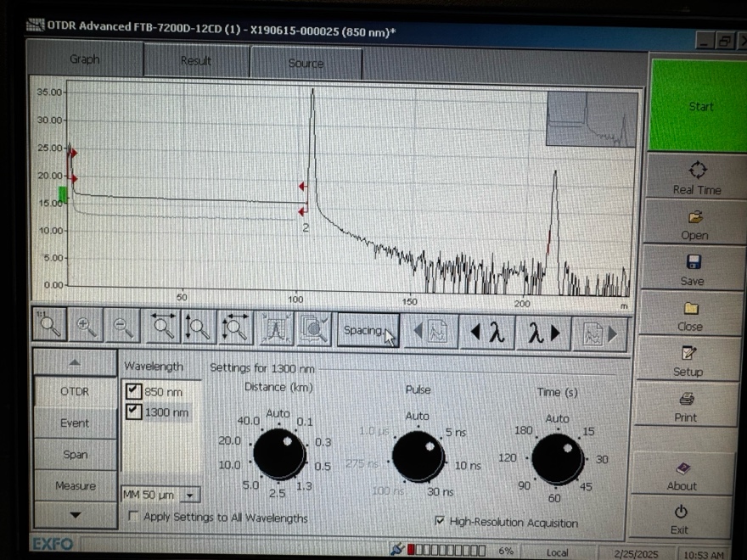Click the Distance (km) dial knob

click(279, 454)
